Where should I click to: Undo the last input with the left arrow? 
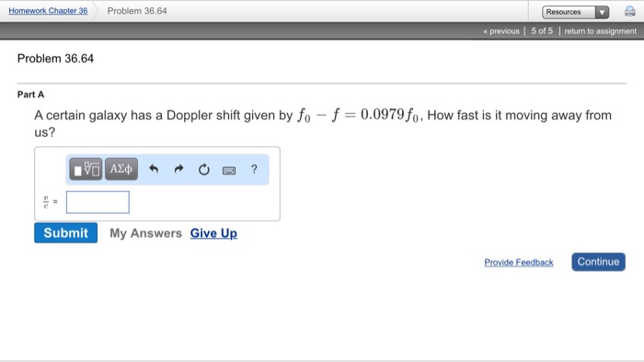pyautogui.click(x=154, y=169)
